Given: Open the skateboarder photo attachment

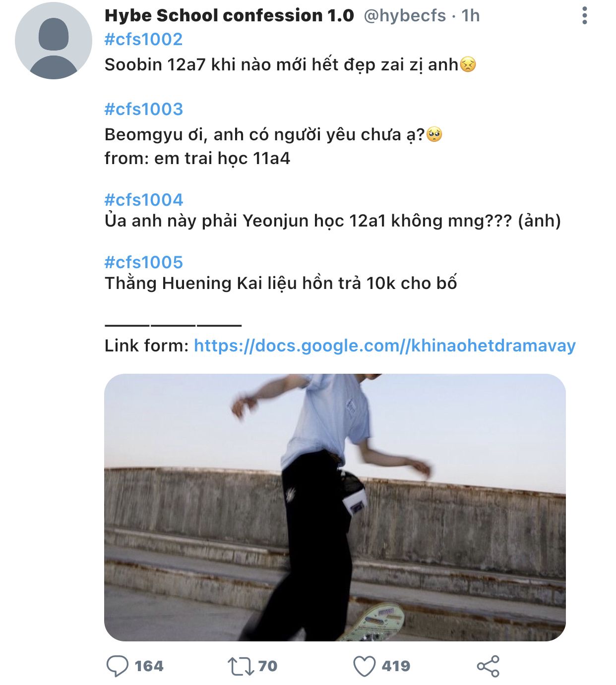Looking at the screenshot, I should (335, 507).
